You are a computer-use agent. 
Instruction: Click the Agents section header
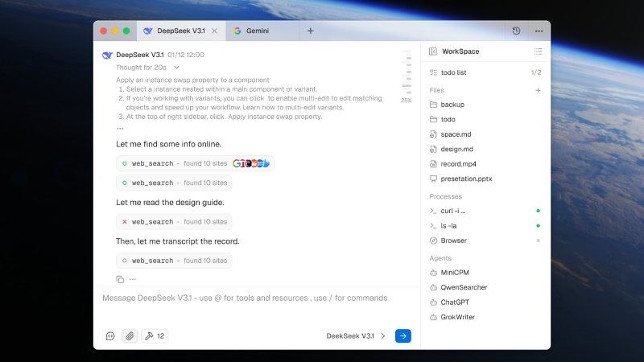[x=440, y=258]
